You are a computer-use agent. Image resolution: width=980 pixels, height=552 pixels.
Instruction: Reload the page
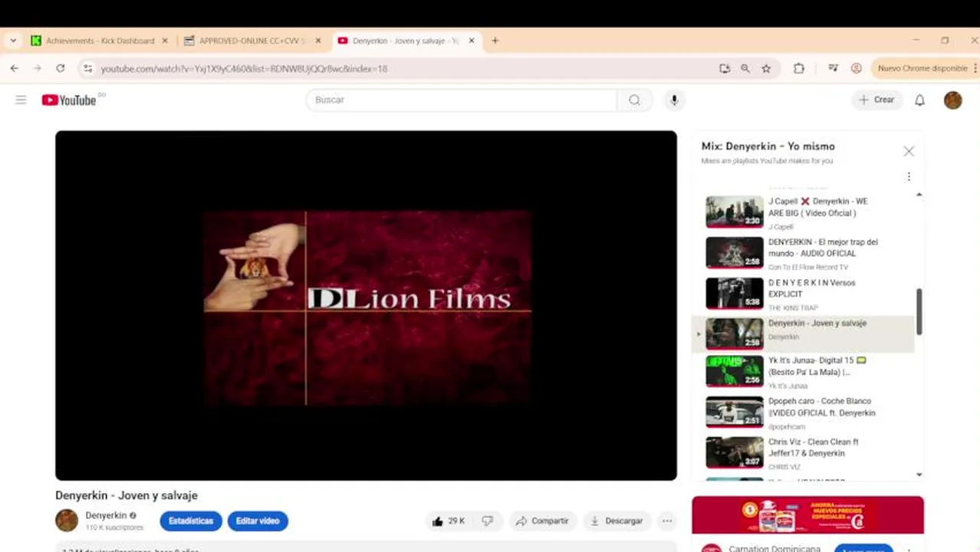(x=61, y=68)
